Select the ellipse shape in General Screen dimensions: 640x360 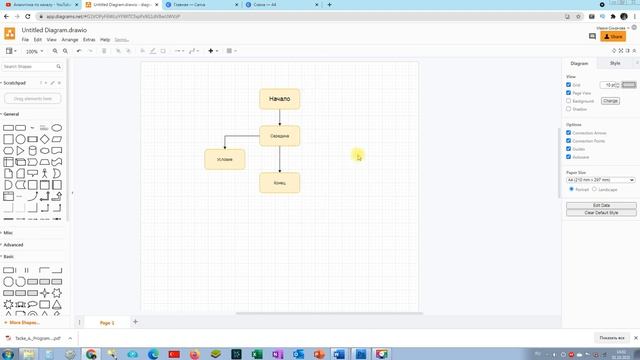[57, 128]
